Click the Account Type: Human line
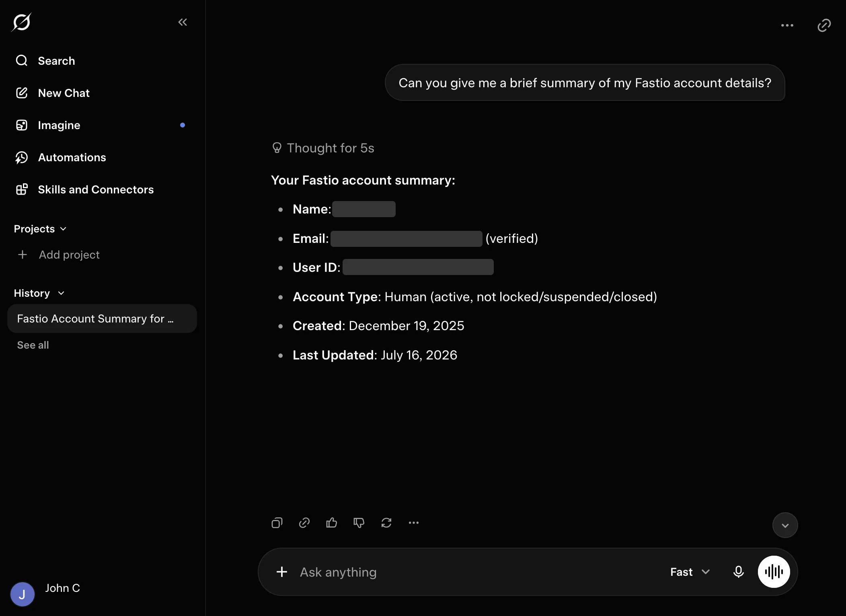 coord(475,297)
